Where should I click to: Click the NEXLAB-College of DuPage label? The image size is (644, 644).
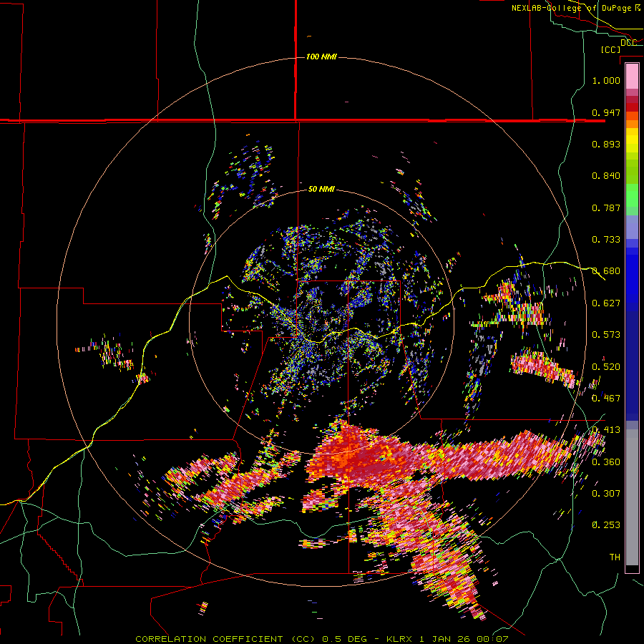click(576, 8)
